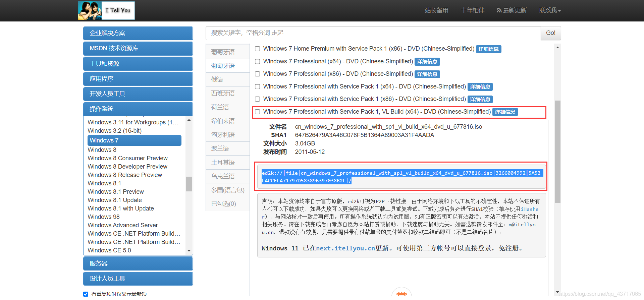Click 详细信息 for Windows 7 Professional (x64)
This screenshot has height=300, width=644.
(x=427, y=62)
